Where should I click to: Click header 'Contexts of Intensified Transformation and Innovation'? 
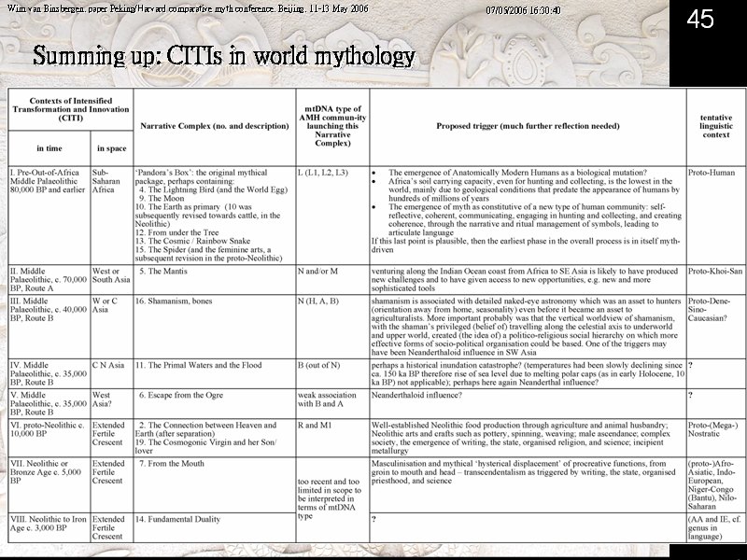tap(71, 109)
